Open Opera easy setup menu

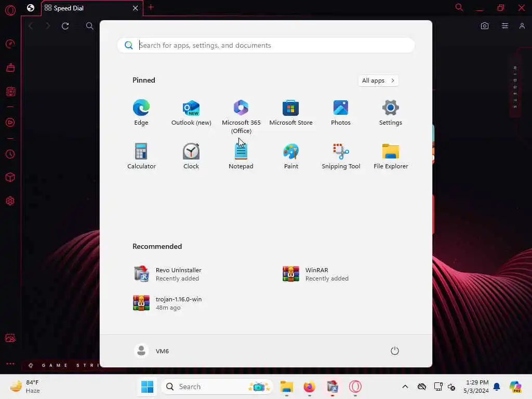(505, 26)
